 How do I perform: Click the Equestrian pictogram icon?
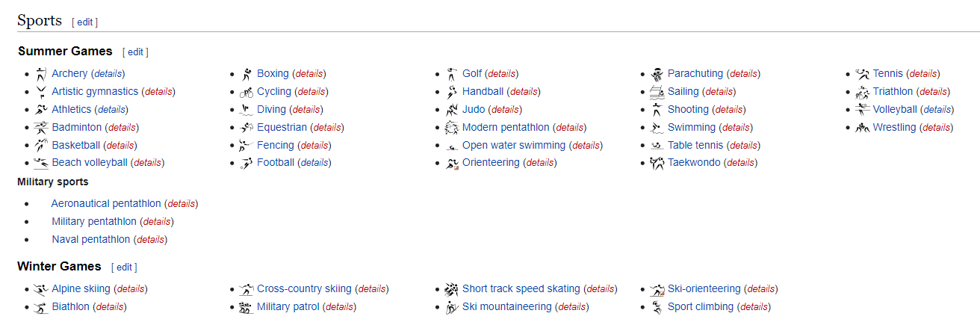(x=246, y=128)
